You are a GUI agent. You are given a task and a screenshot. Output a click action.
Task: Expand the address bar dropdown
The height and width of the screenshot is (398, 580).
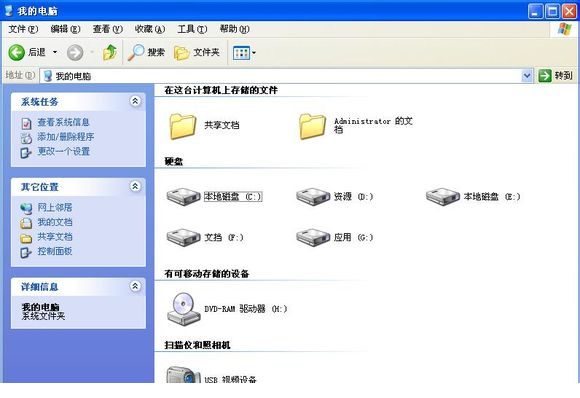click(x=527, y=76)
